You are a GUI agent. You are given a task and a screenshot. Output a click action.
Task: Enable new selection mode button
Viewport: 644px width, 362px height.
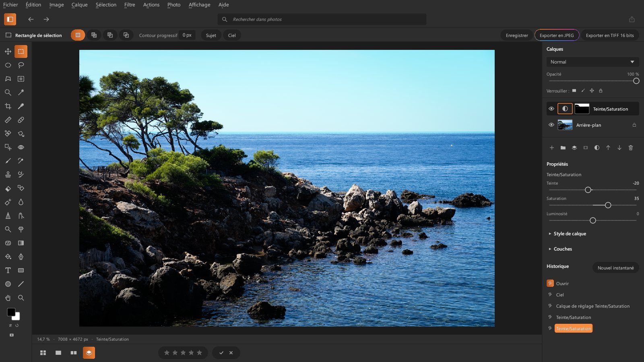click(x=78, y=35)
